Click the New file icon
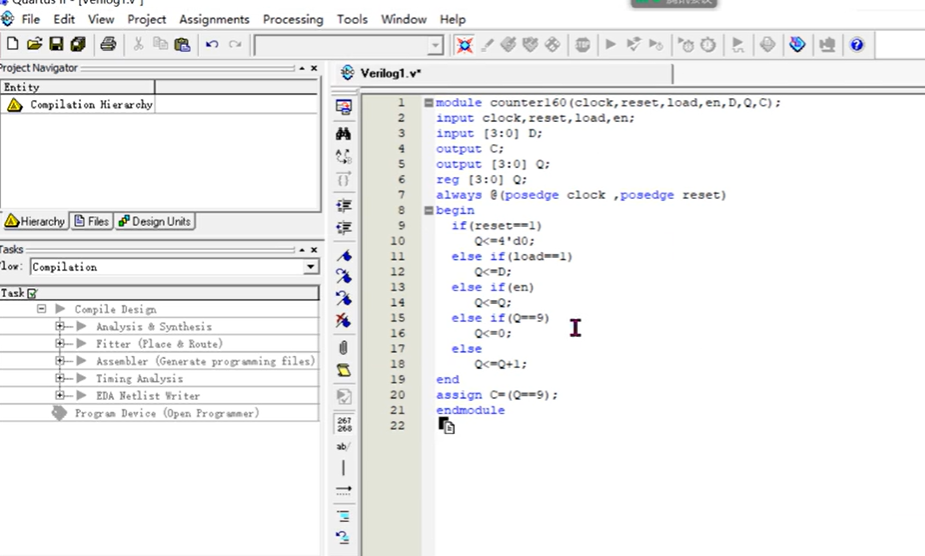Image resolution: width=925 pixels, height=556 pixels. pyautogui.click(x=12, y=44)
